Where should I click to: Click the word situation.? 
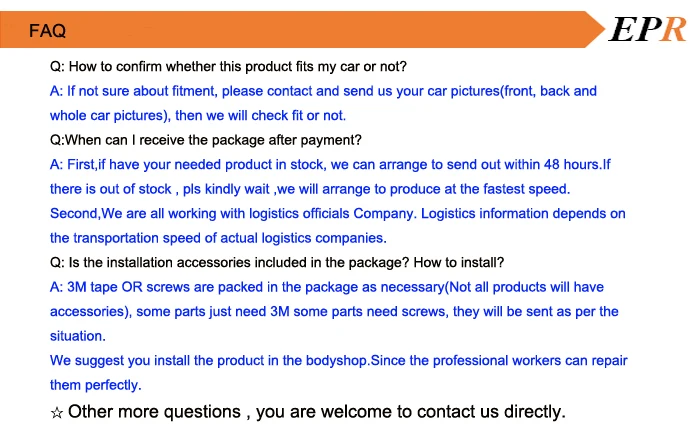coord(78,336)
